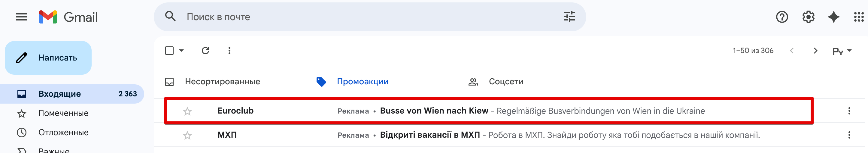Refresh the inbox
Image resolution: width=868 pixels, height=153 pixels.
(205, 51)
